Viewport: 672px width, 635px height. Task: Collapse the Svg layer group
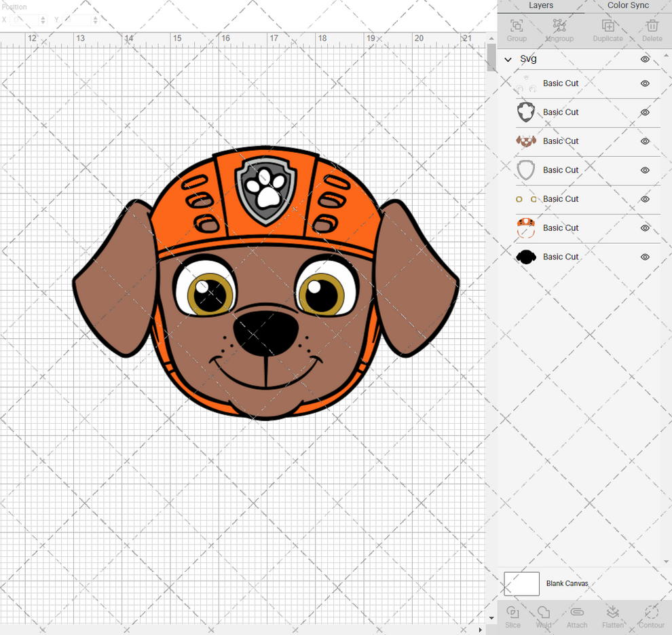click(508, 59)
